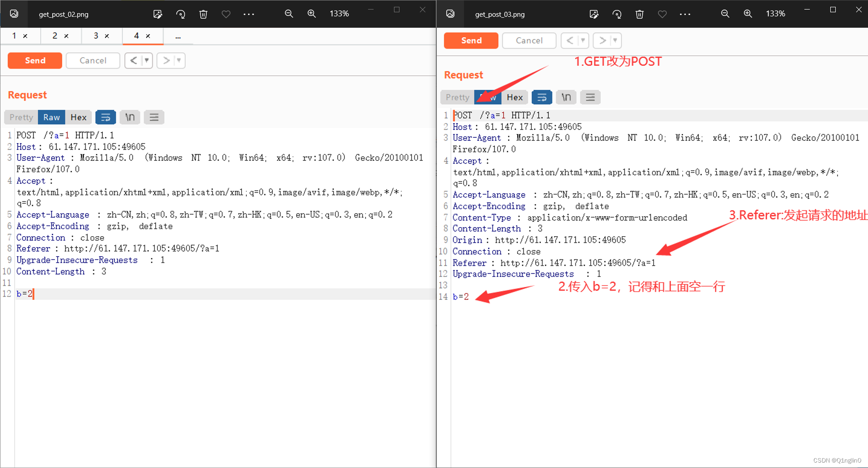
Task: Zoom out in get_post_03.png window
Action: point(725,14)
